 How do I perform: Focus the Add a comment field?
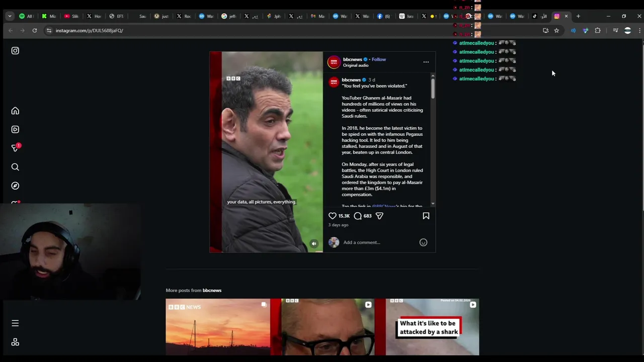pos(380,242)
